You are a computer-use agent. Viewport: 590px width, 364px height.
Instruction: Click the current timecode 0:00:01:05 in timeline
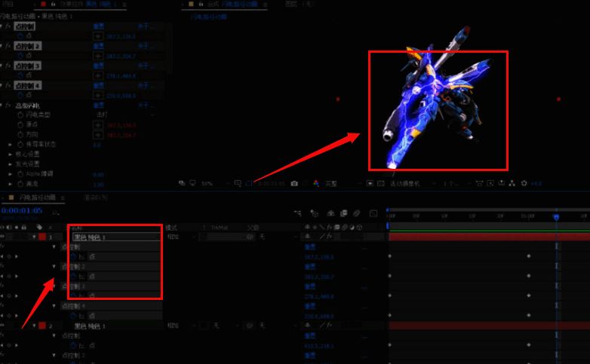[22, 210]
